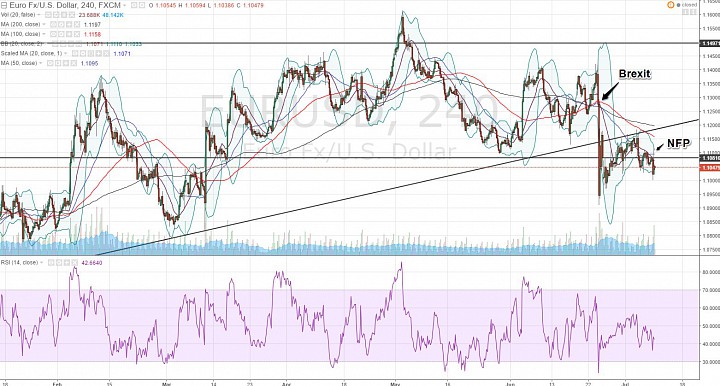The image size is (720, 386).
Task: Open the RSI (14, close) dropdown arrow
Action: tap(42, 263)
